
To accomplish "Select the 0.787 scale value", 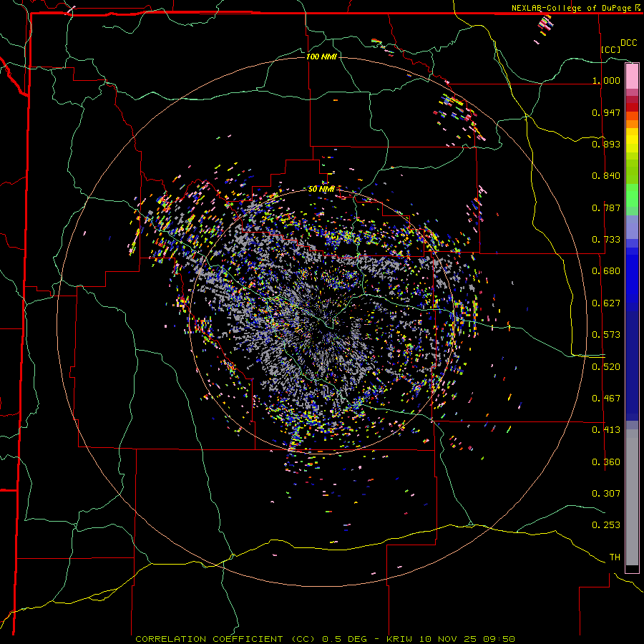I will click(606, 208).
